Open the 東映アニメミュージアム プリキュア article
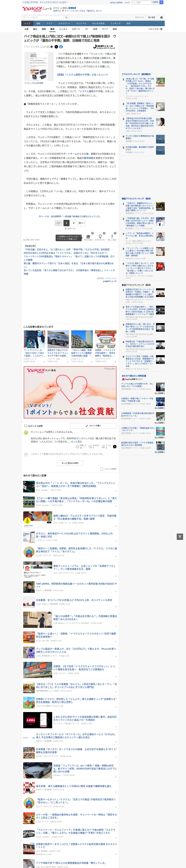 coord(84,567)
